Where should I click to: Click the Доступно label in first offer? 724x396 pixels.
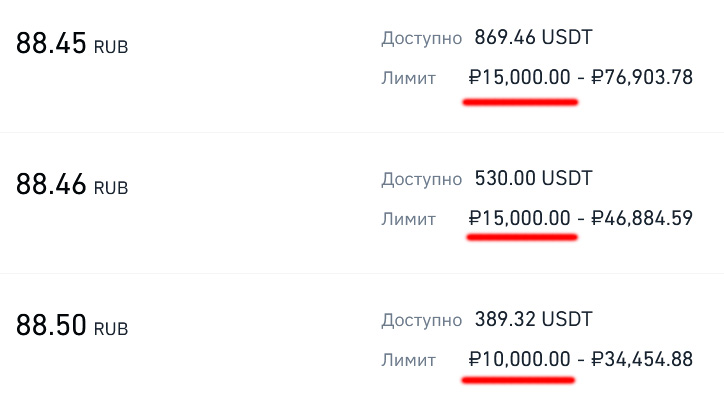pyautogui.click(x=422, y=38)
